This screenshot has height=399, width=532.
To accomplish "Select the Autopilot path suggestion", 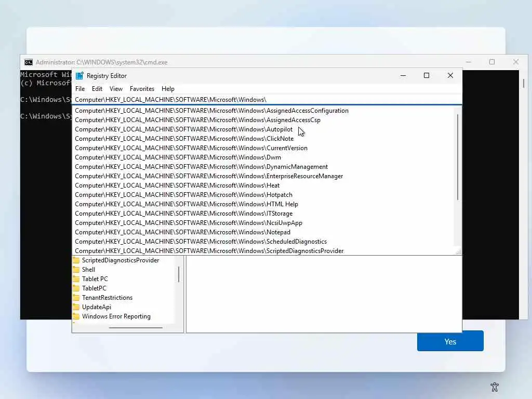I will point(263,129).
